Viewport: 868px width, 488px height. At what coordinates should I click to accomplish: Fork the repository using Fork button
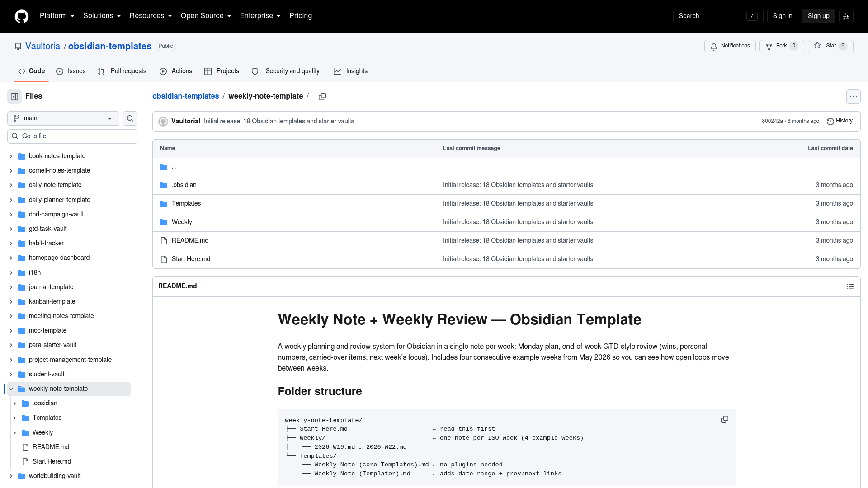pos(782,46)
